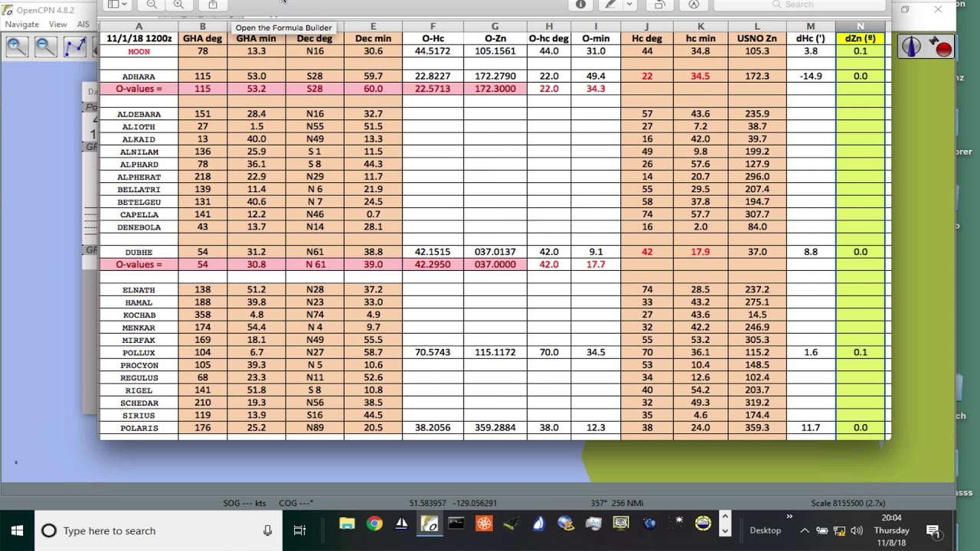Click taskbar icons scroll-up arrow
This screenshot has width=980, height=551.
[x=725, y=517]
